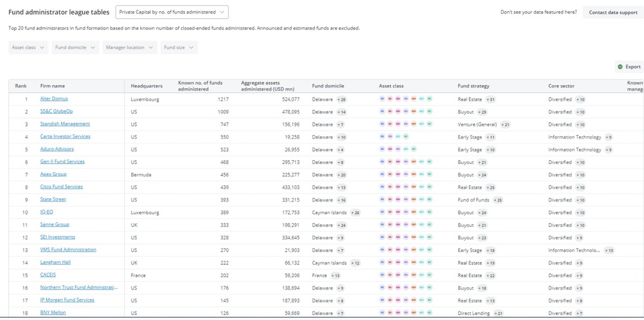This screenshot has width=644, height=320.
Task: Click the NR asset class badge for Alter Domus
Action: click(x=398, y=99)
